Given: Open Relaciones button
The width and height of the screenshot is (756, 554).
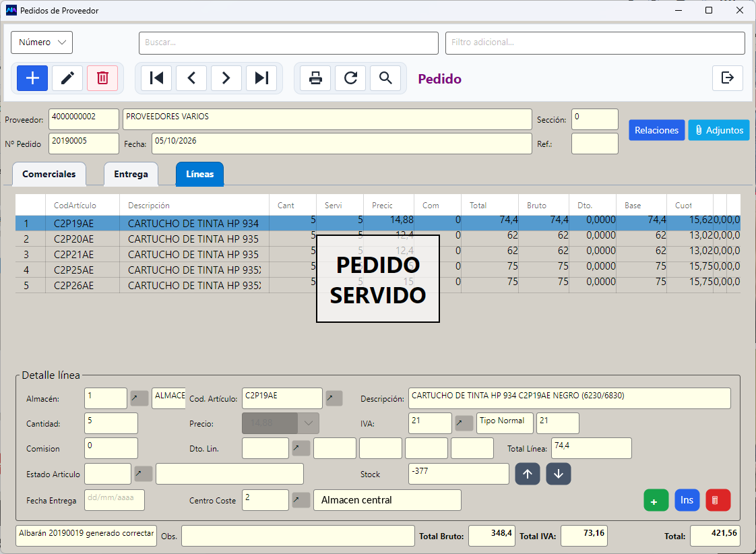Looking at the screenshot, I should [x=656, y=130].
